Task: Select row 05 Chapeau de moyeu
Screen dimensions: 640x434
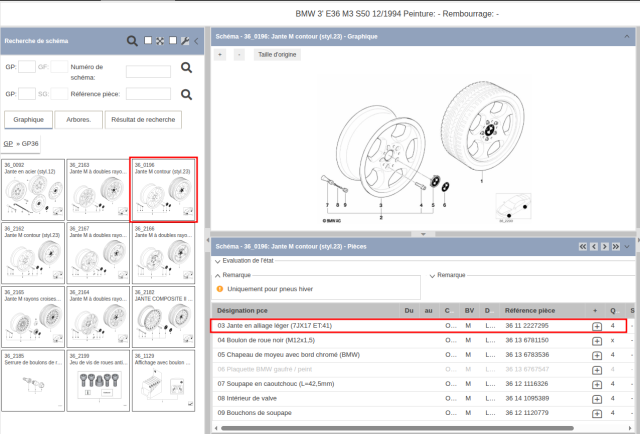Action: 423,355
